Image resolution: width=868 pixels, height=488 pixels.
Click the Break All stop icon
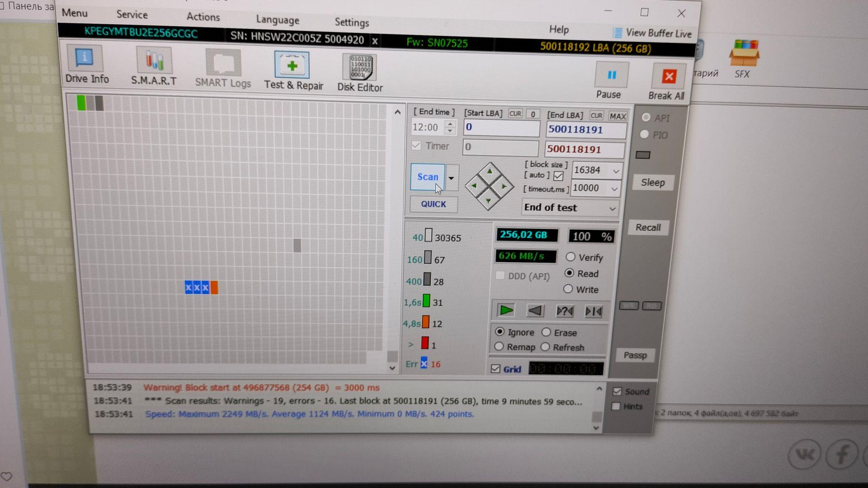[668, 75]
